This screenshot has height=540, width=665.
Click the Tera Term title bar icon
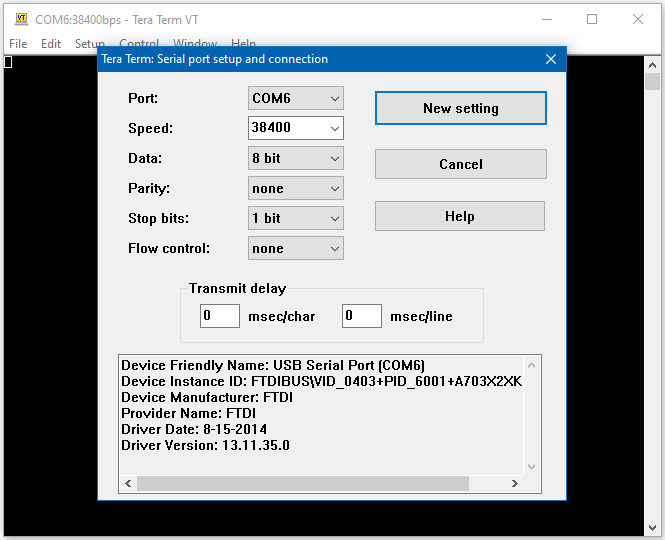pos(21,19)
